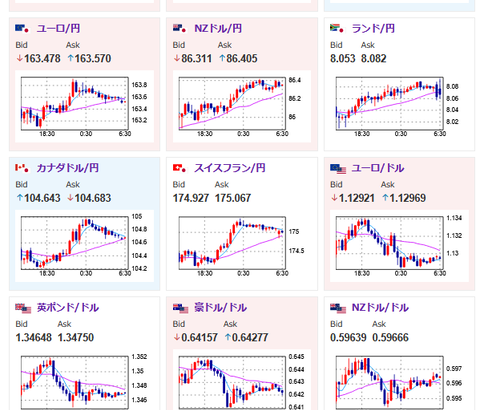Click the Swiss franc/Yen flag icon
Screen dimensions: 480x410
point(179,168)
